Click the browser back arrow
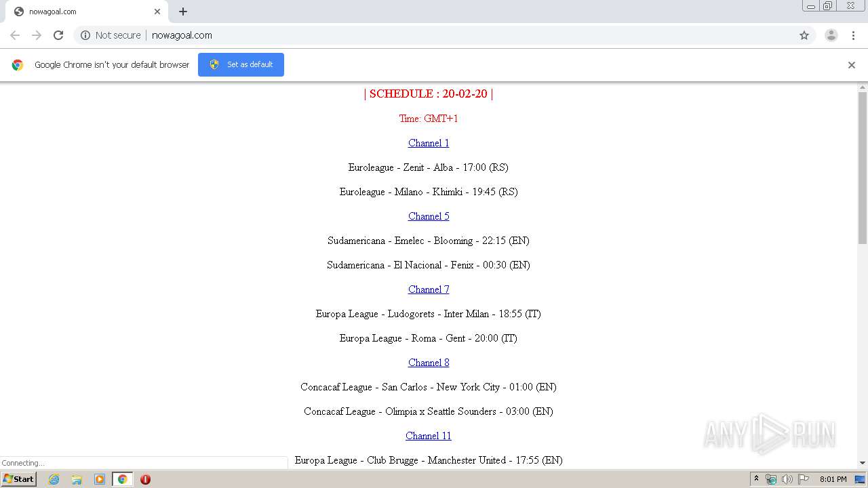The height and width of the screenshot is (488, 868). click(15, 35)
